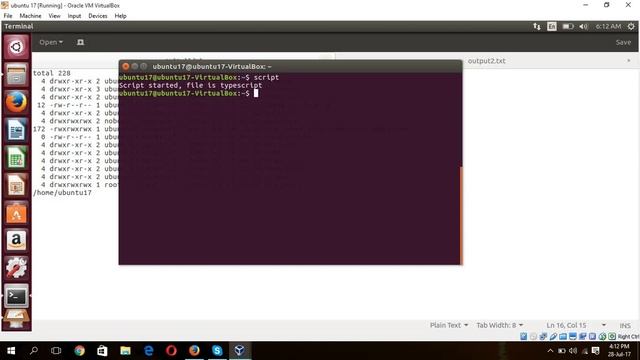This screenshot has width=640, height=360.
Task: Open the En keyboard layout indicator
Action: 552,27
